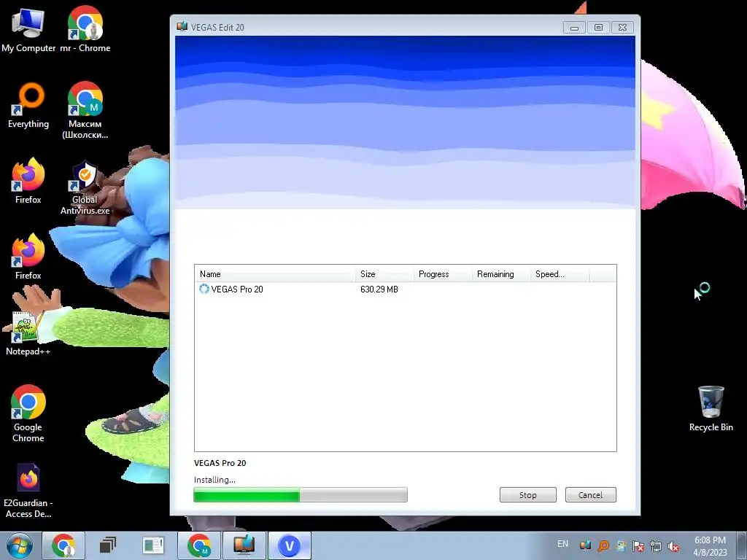Image resolution: width=747 pixels, height=560 pixels.
Task: Switch to the Chrome M profile taskbar button
Action: 198,545
